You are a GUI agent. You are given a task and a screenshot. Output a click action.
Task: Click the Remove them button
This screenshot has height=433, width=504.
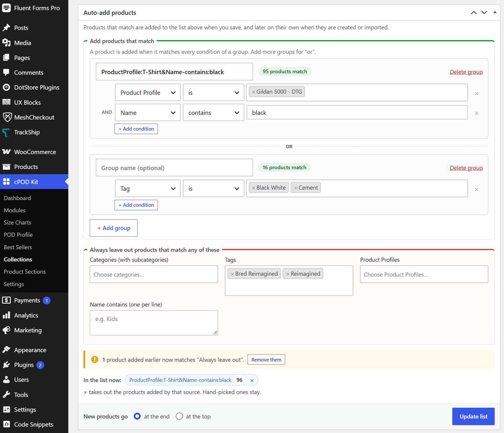coord(266,360)
